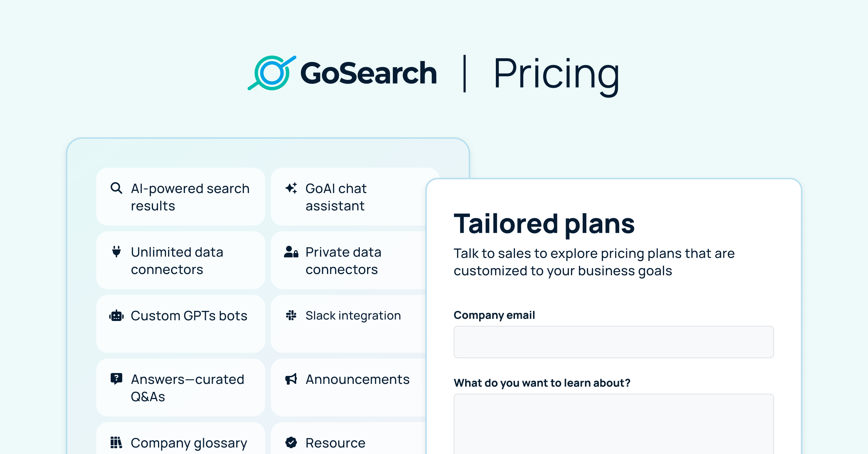This screenshot has width=868, height=454.
Task: Open the Unlimited data connectors card
Action: (180, 261)
